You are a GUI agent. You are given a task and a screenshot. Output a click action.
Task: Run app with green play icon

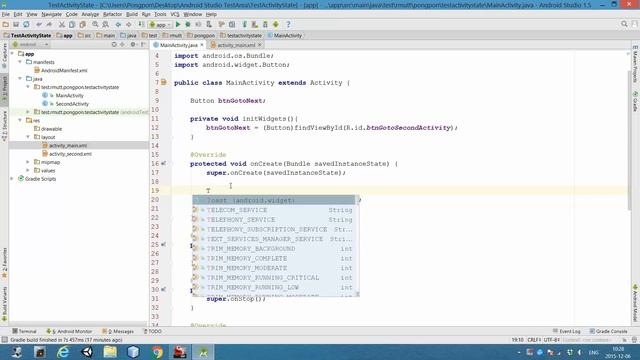pyautogui.click(x=178, y=24)
